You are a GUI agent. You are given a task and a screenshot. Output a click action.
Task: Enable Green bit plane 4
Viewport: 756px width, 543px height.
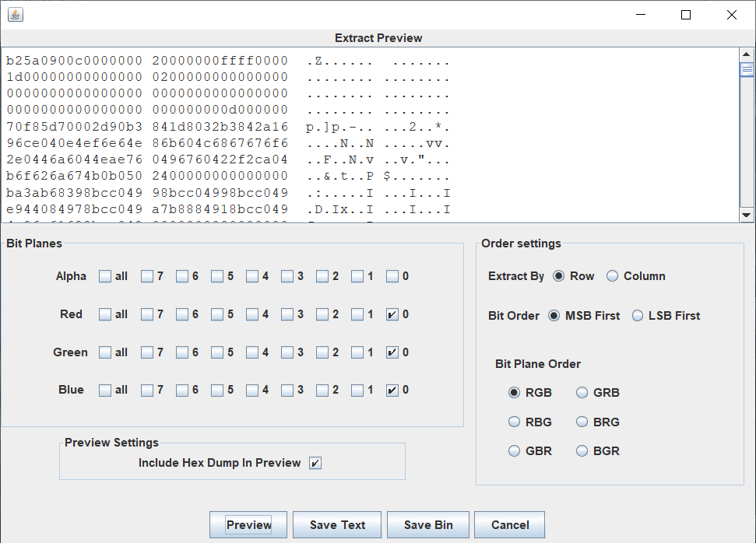point(251,352)
